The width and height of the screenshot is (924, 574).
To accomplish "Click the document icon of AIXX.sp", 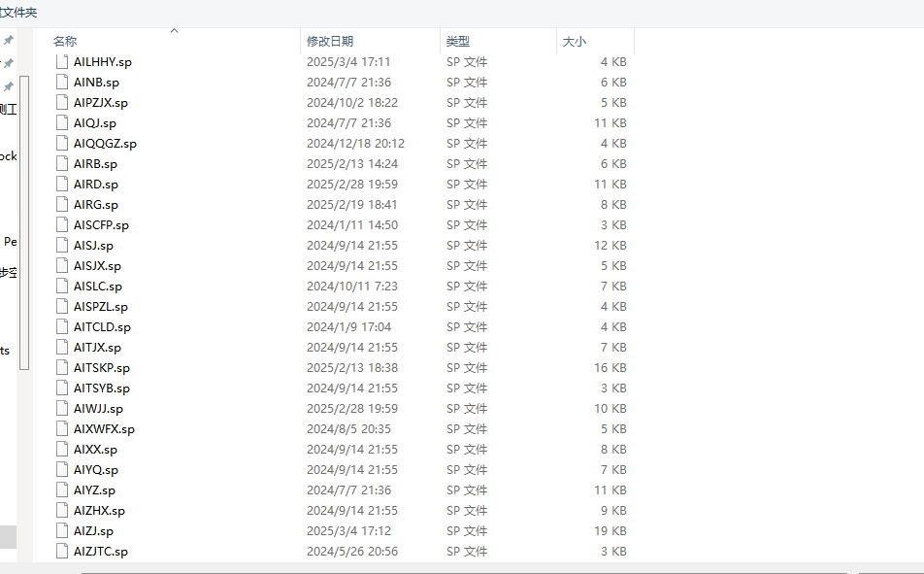I will point(62,449).
